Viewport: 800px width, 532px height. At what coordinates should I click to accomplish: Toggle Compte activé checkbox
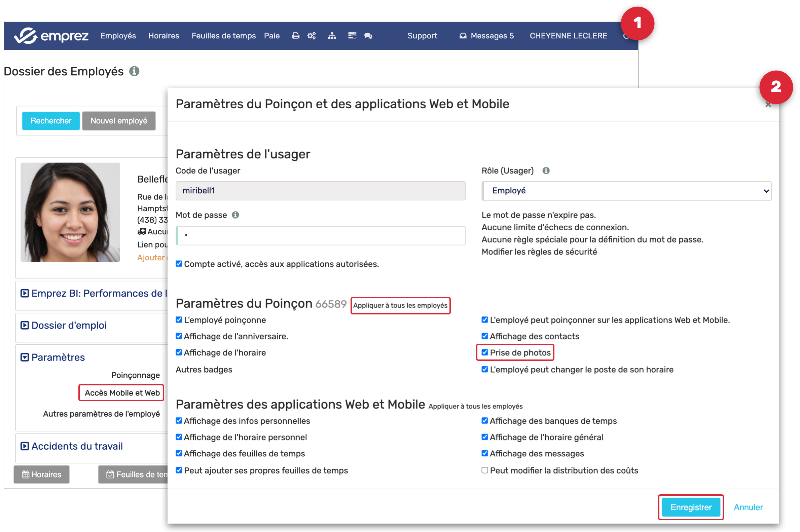click(x=179, y=264)
